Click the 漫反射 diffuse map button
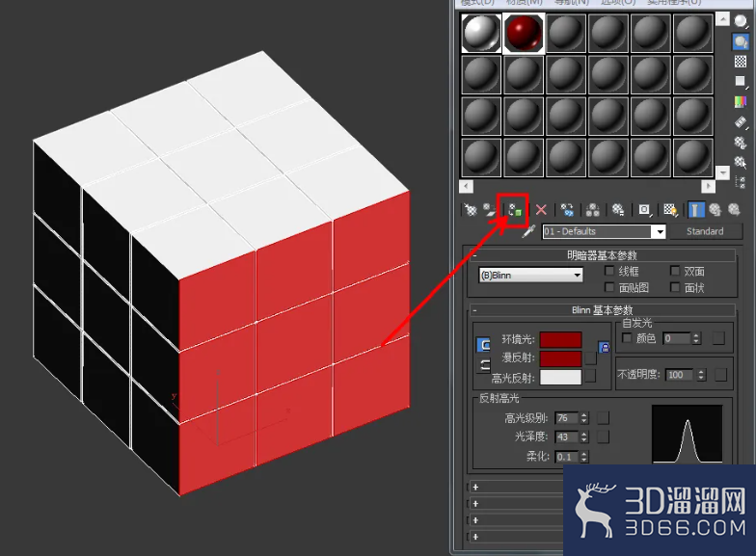The height and width of the screenshot is (556, 756). 590,358
